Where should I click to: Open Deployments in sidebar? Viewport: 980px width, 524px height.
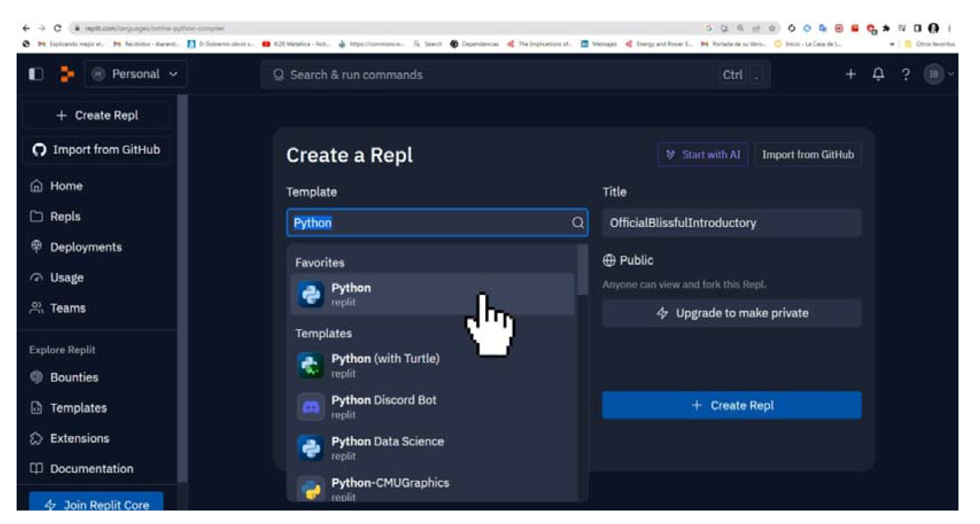tap(86, 247)
